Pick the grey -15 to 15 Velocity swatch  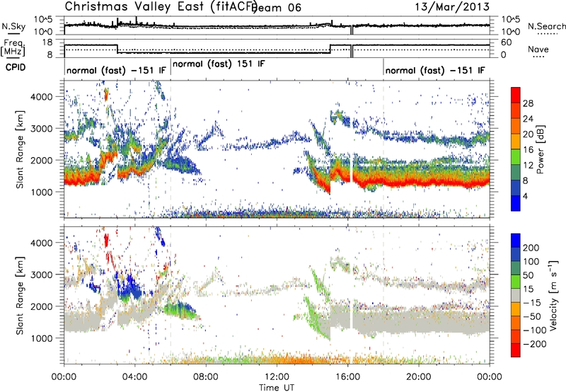pos(516,296)
